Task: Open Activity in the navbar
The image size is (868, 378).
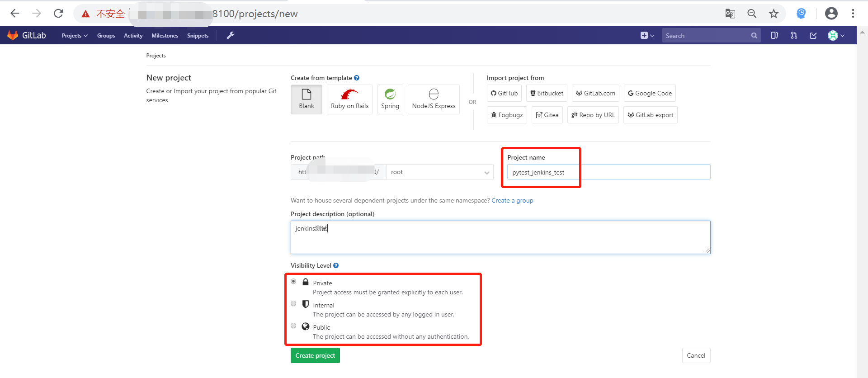Action: pyautogui.click(x=133, y=36)
